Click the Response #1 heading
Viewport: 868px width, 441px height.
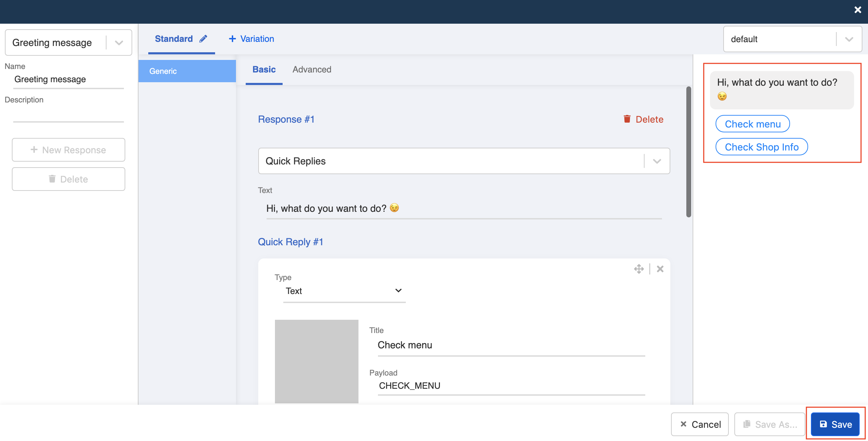(286, 119)
